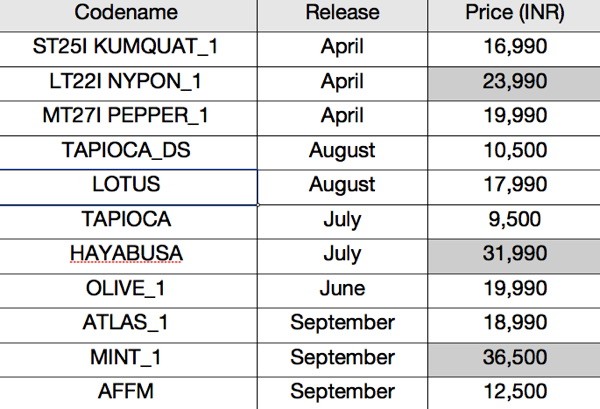This screenshot has width=600, height=409.
Task: Click the MINT_1 codename cell
Action: pyautogui.click(x=128, y=360)
